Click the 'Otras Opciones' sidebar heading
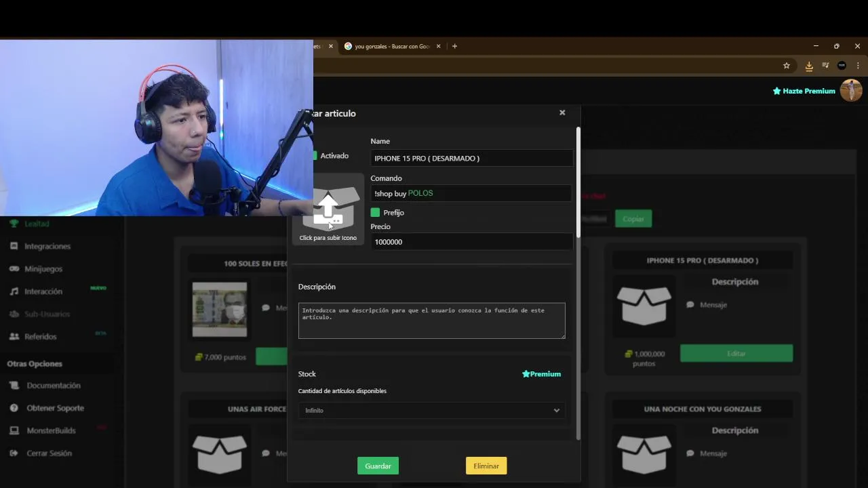The height and width of the screenshot is (488, 868). 35,364
